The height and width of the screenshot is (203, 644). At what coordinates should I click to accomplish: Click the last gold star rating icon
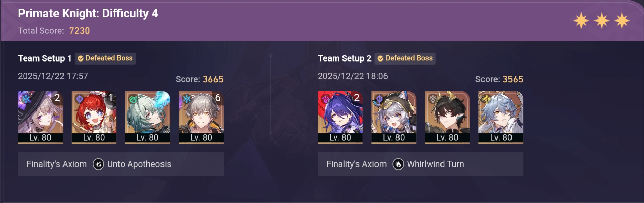pos(622,21)
